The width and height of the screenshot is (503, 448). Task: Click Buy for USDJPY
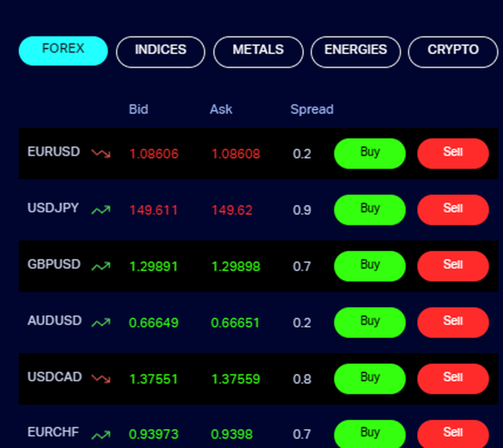[370, 209]
